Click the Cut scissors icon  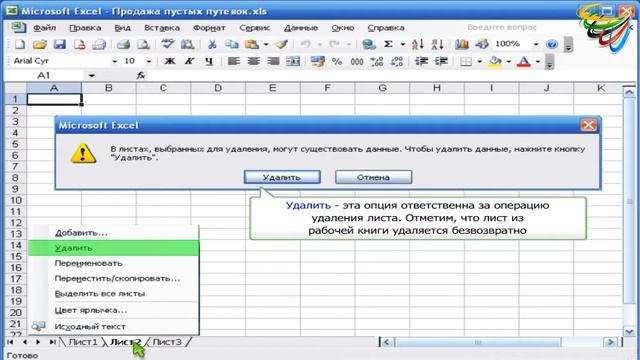pyautogui.click(x=211, y=44)
